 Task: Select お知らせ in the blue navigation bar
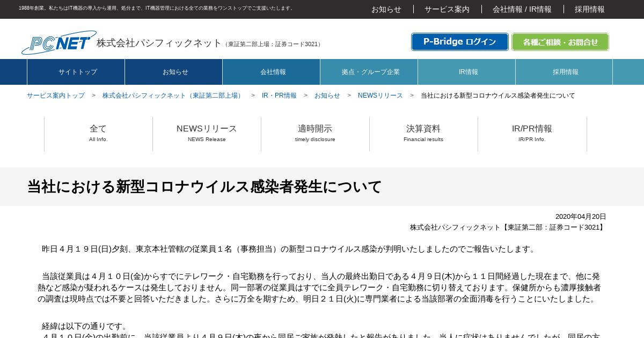click(x=174, y=72)
